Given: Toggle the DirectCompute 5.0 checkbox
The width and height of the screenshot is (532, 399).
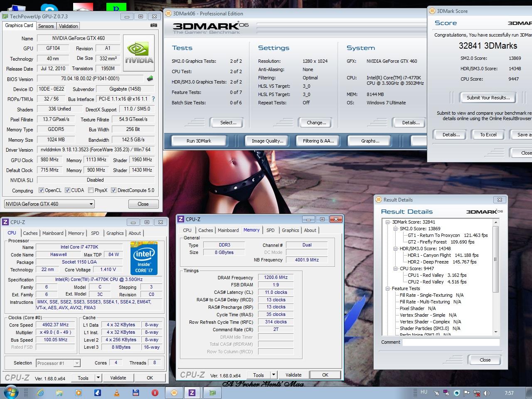Looking at the screenshot, I should 114,190.
